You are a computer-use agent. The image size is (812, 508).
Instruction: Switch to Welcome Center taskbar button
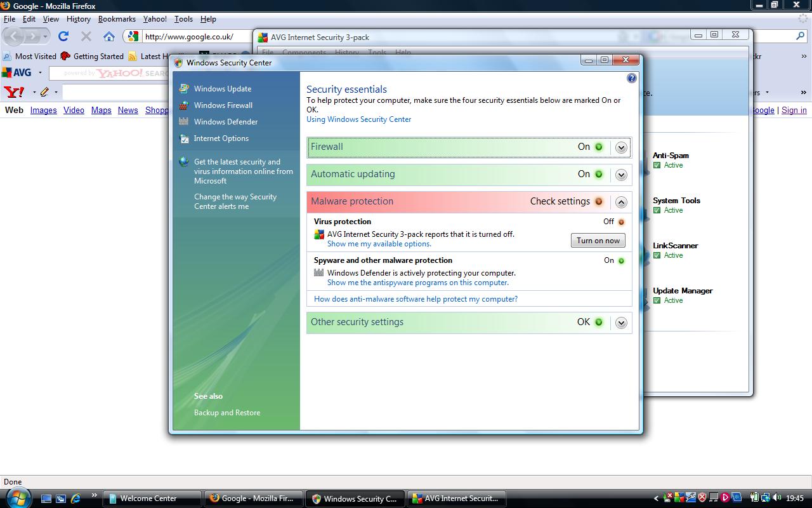click(x=152, y=498)
